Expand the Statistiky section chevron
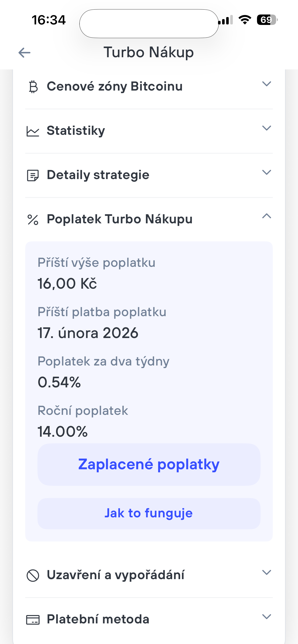 tap(266, 128)
